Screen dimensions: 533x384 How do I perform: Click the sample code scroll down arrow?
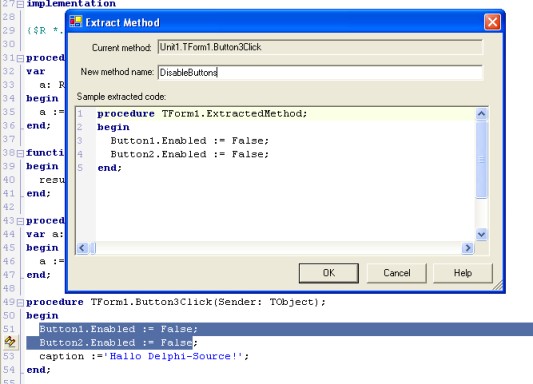[481, 234]
